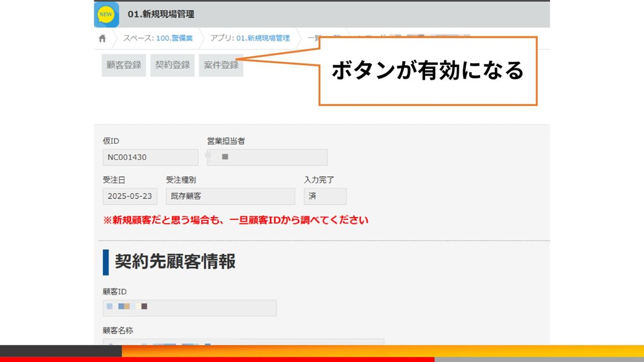Click the red 新規顧客 warning note
This screenshot has height=362, width=644.
pyautogui.click(x=236, y=220)
